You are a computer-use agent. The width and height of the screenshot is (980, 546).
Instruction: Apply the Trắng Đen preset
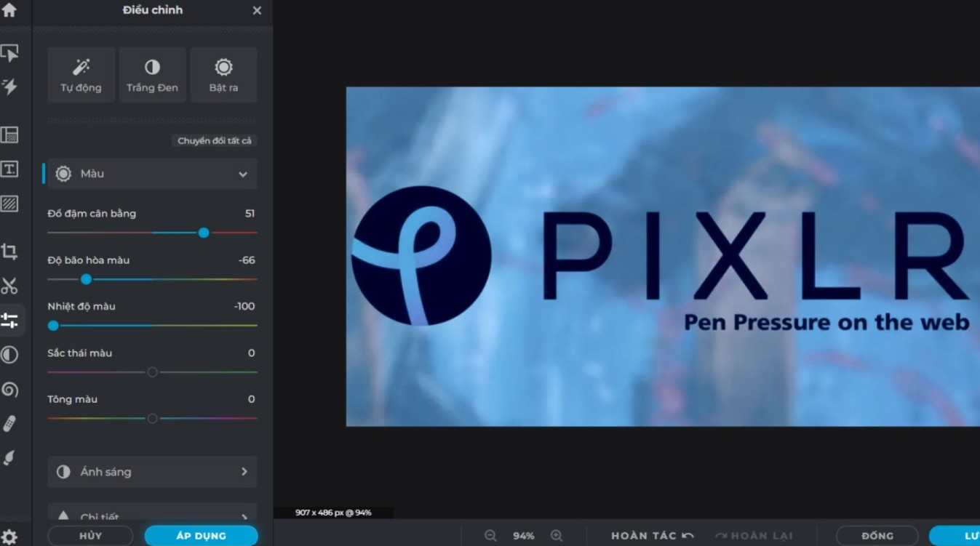[152, 75]
